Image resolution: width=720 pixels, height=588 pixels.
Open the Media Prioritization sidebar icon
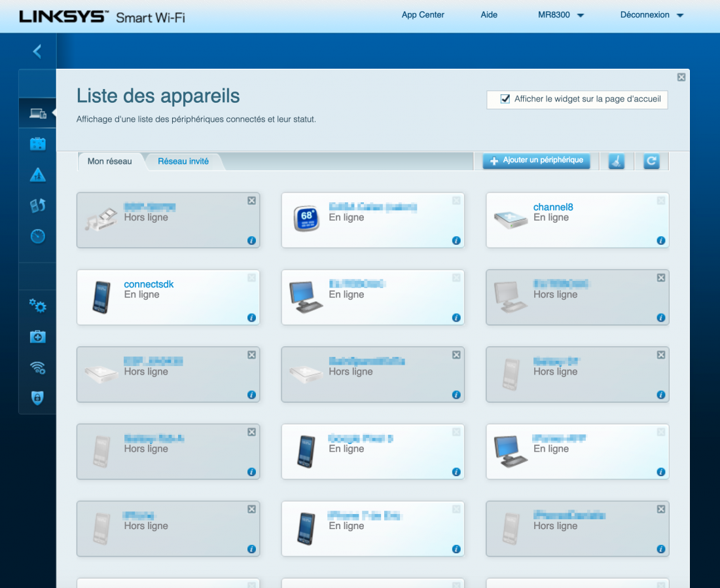[38, 206]
